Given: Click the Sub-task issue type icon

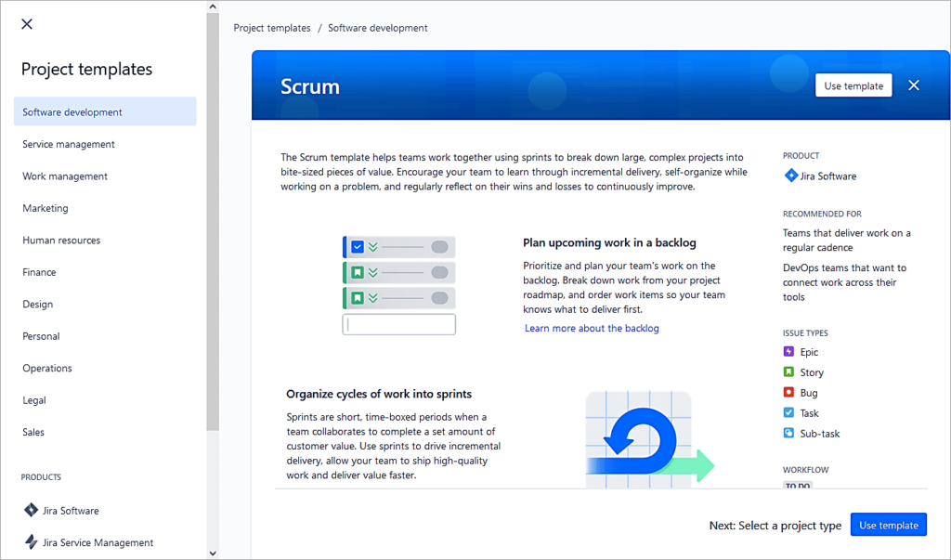Looking at the screenshot, I should [x=788, y=433].
